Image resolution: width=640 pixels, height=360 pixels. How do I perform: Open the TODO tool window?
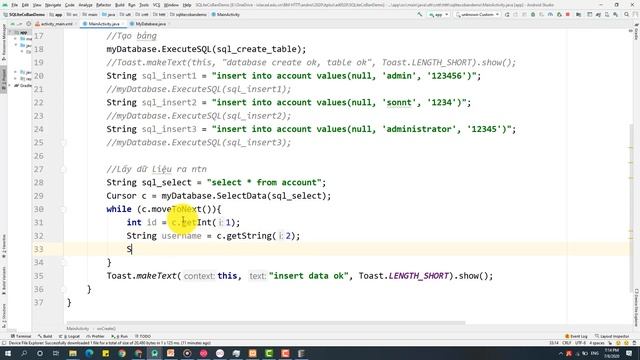[x=143, y=336]
